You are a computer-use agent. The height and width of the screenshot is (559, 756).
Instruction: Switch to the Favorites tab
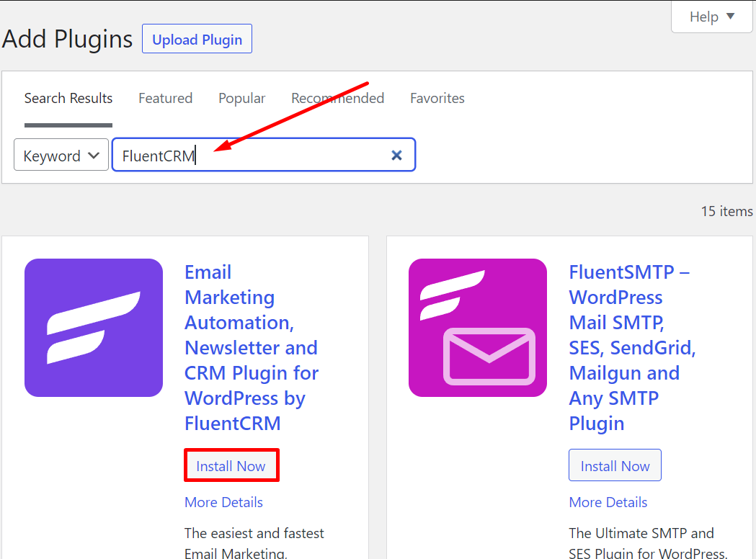coord(437,98)
